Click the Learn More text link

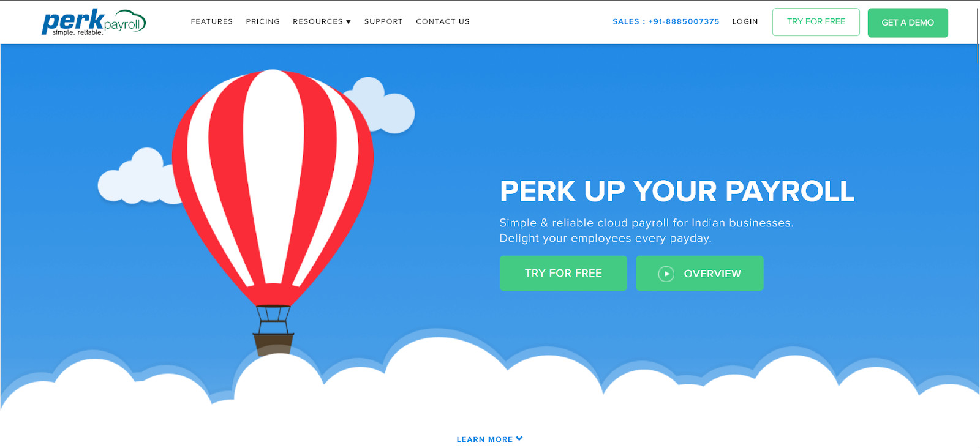pos(484,439)
